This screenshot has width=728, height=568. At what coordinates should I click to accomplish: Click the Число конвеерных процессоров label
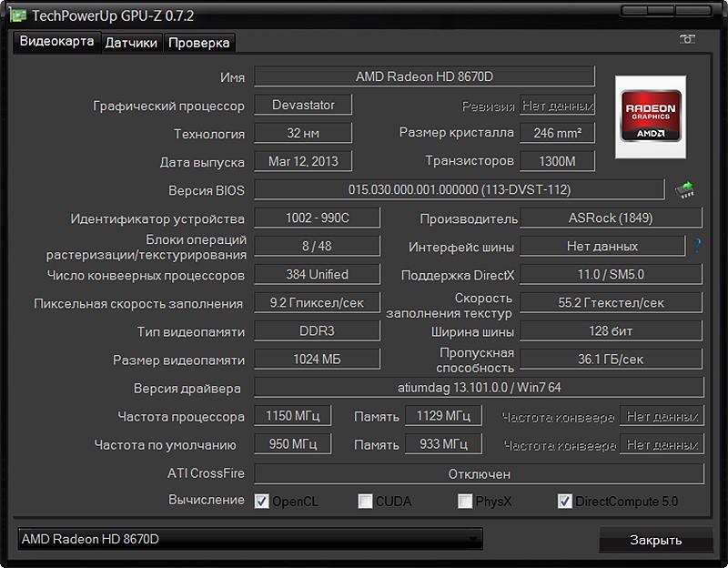[146, 276]
